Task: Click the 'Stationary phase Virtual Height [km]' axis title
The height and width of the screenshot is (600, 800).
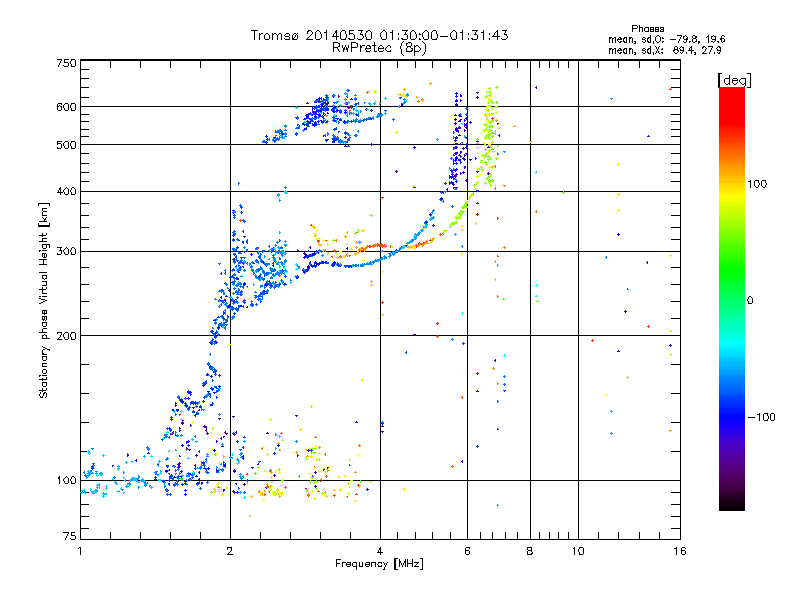Action: [44, 300]
